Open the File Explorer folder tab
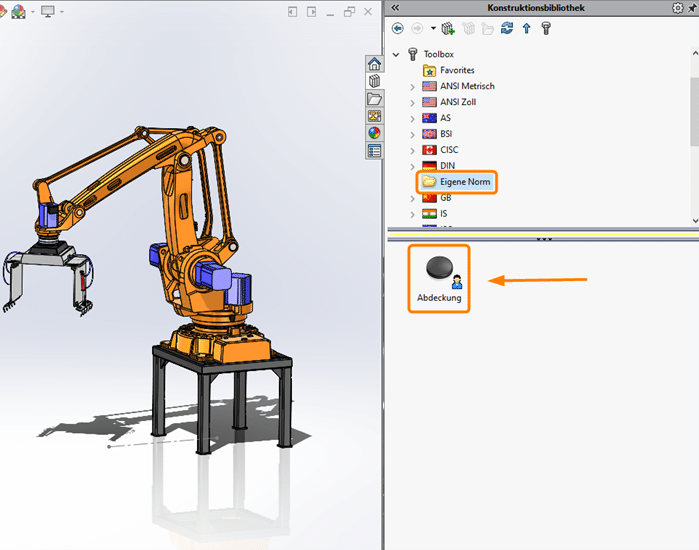 click(374, 99)
